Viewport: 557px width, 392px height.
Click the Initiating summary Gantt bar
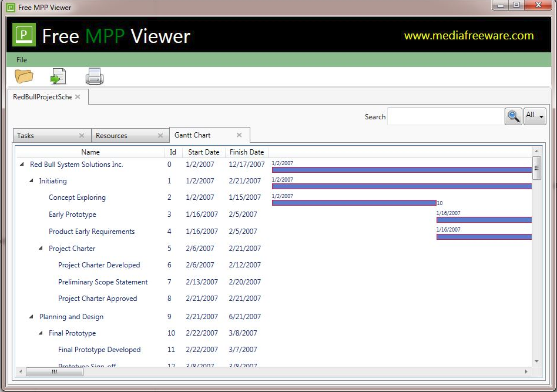(402, 186)
